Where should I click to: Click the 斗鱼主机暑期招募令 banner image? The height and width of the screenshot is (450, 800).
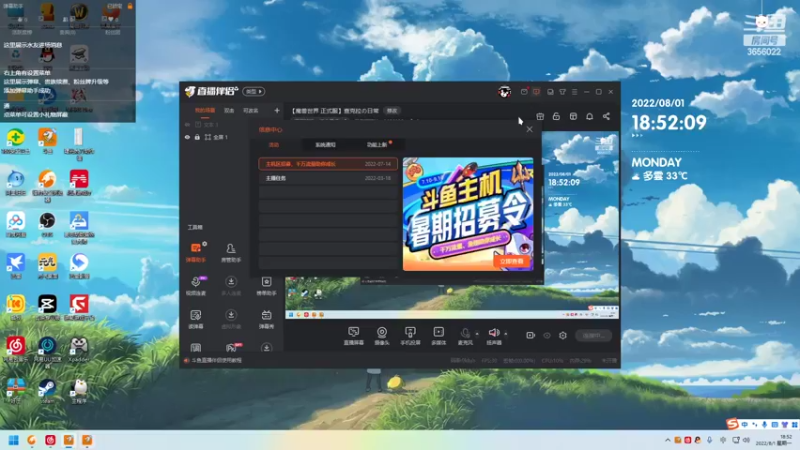468,214
